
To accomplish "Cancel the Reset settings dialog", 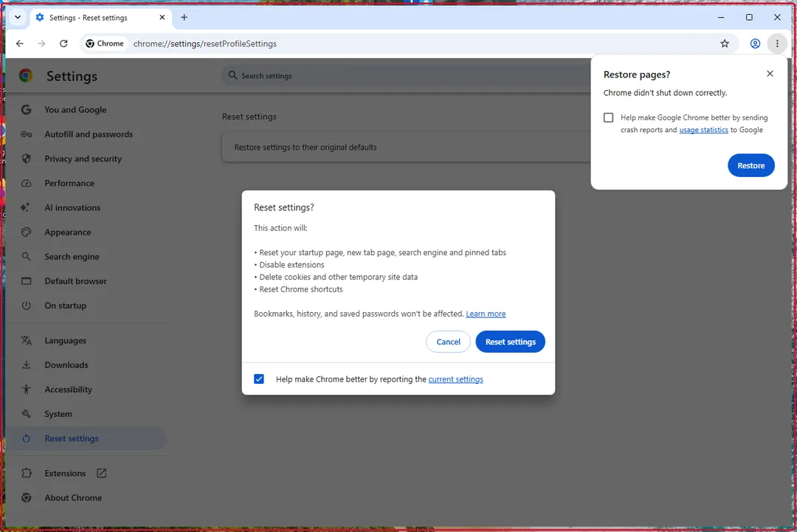I will tap(448, 342).
